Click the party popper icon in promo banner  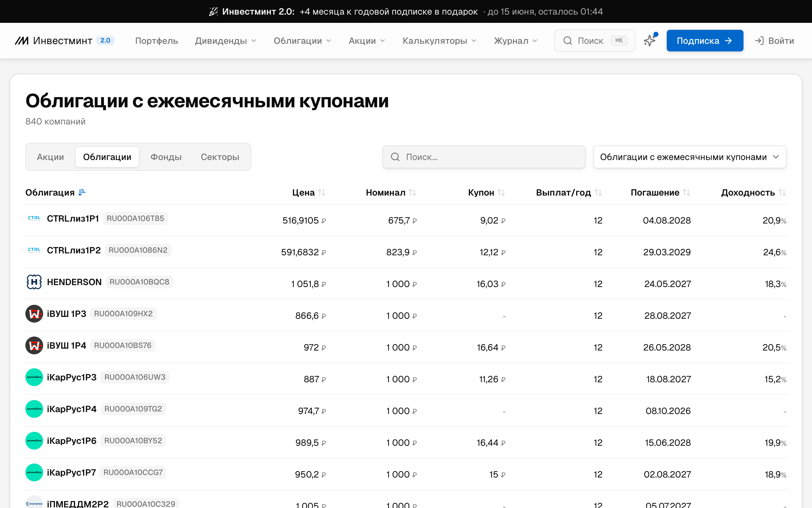pyautogui.click(x=213, y=12)
